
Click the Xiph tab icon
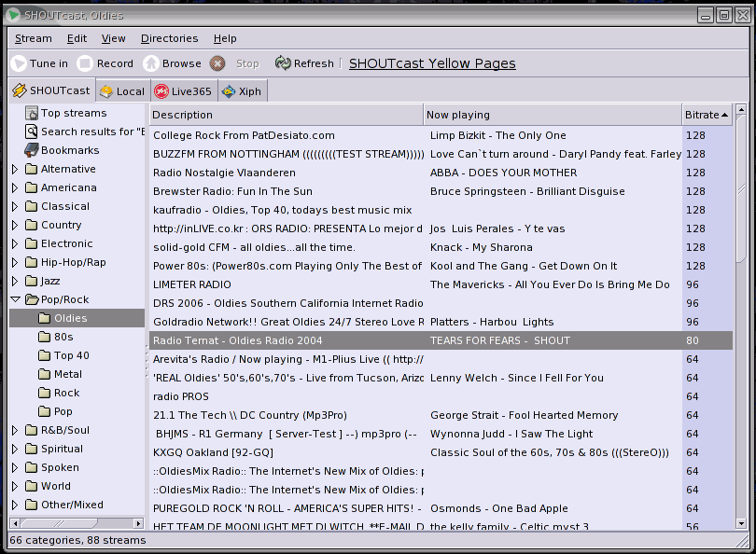point(229,91)
